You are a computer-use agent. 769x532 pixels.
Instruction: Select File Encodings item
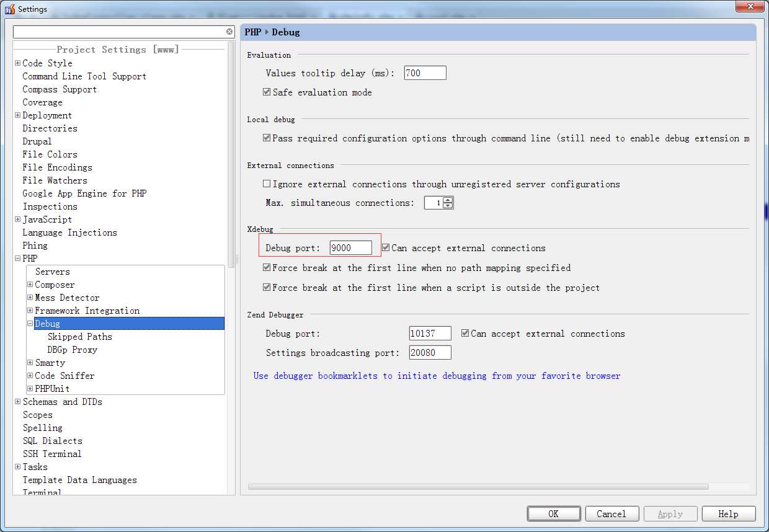(x=57, y=167)
